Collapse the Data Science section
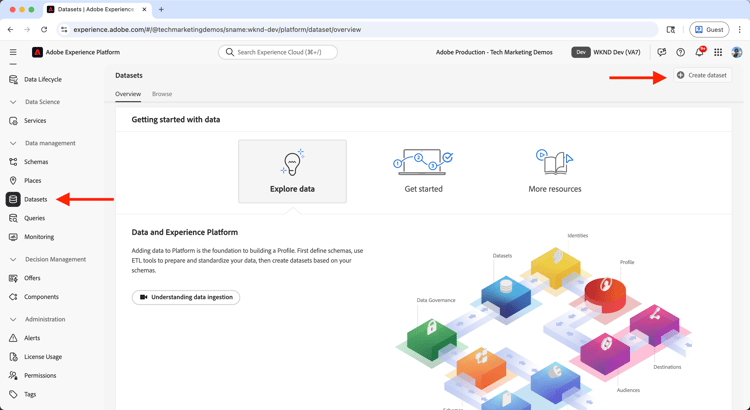 (x=13, y=102)
